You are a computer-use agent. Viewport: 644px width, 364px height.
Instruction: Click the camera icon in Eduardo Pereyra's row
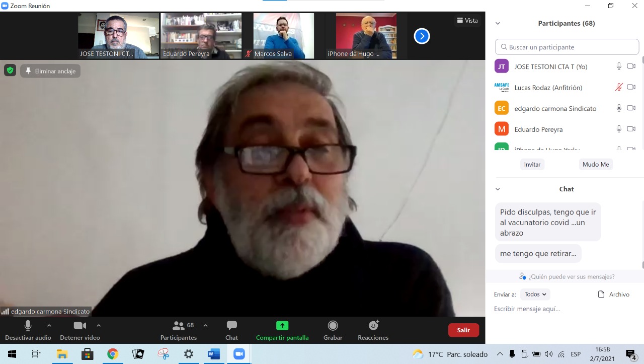click(x=631, y=129)
